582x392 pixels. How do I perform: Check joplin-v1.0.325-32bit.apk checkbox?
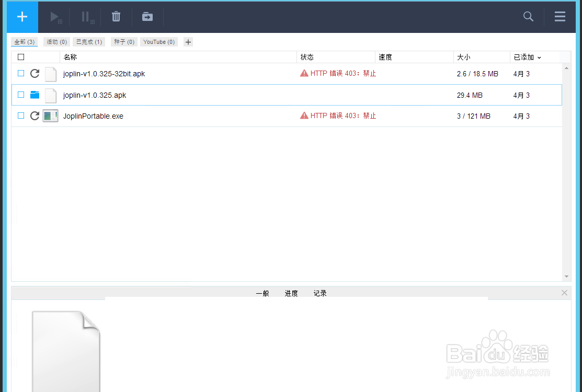coord(21,73)
